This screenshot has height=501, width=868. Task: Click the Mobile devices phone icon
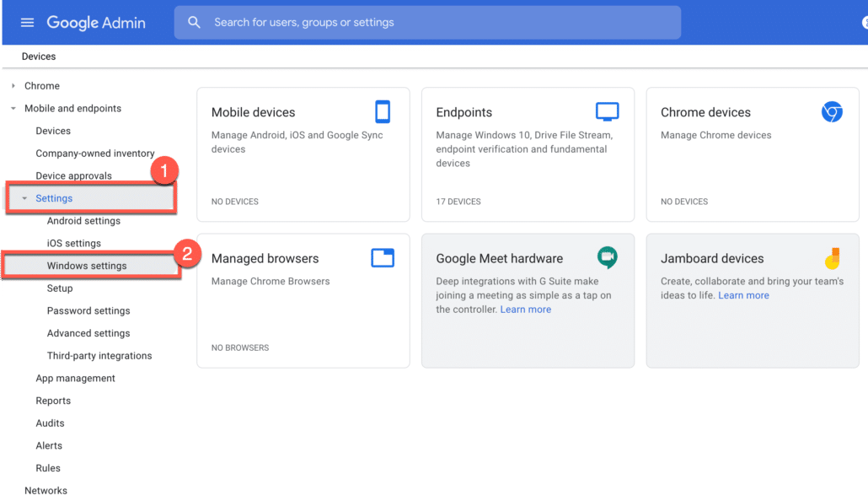[x=383, y=111]
